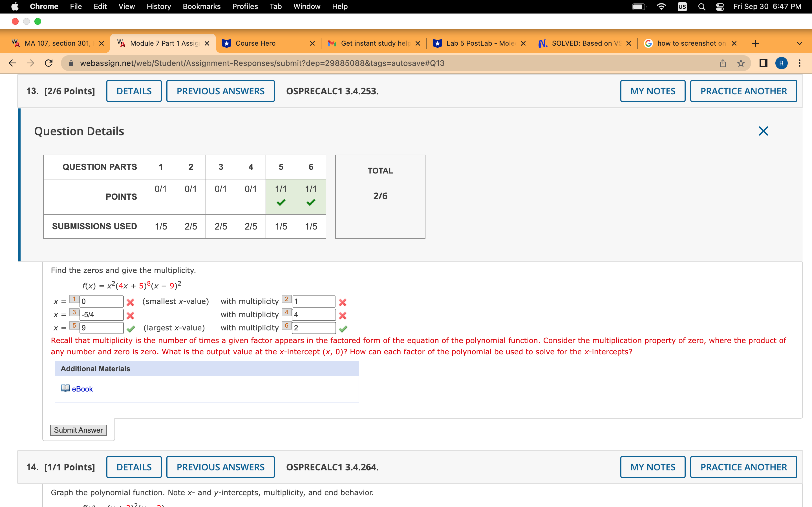Click the share page icon in the address bar
Screen dimensions: 812x507
pyautogui.click(x=723, y=63)
